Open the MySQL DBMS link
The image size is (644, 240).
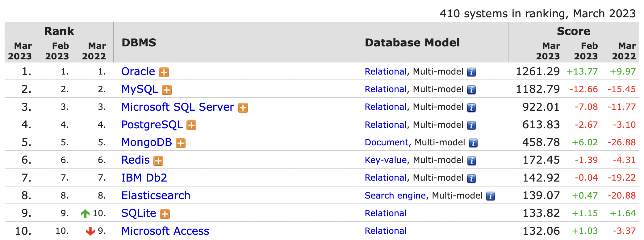click(140, 89)
